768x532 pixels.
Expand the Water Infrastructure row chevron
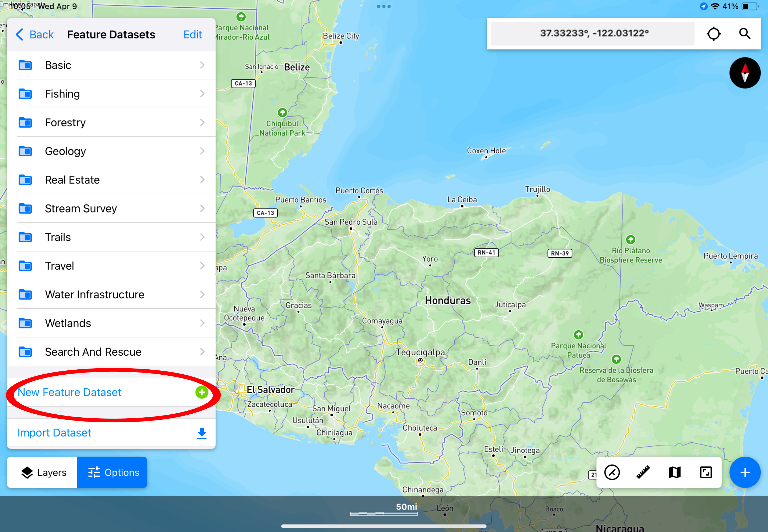(202, 295)
